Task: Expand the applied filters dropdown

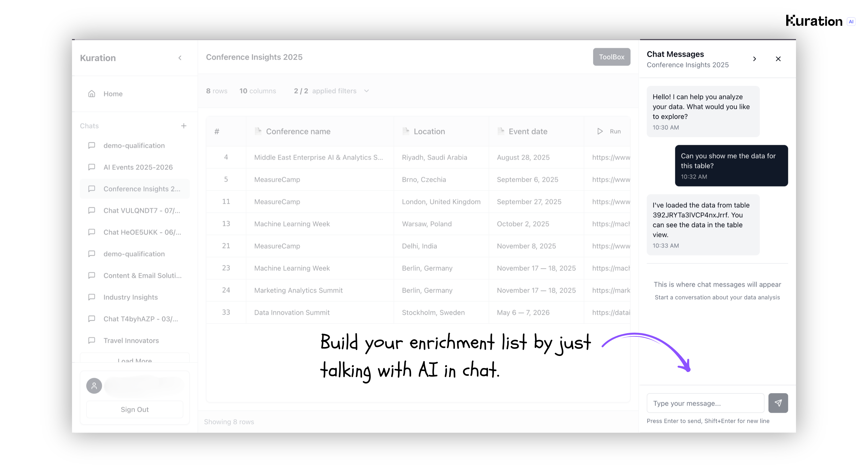Action: (x=367, y=91)
